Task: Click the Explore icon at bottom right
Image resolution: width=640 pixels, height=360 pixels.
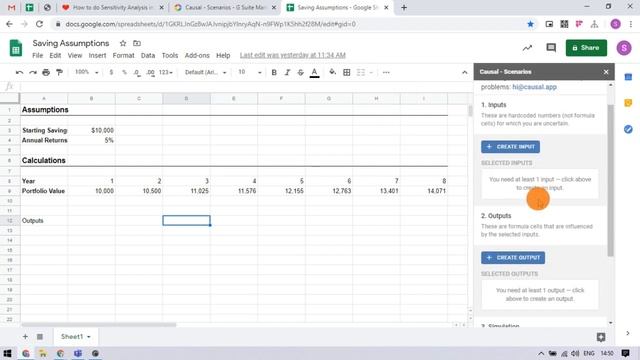Action: point(601,337)
